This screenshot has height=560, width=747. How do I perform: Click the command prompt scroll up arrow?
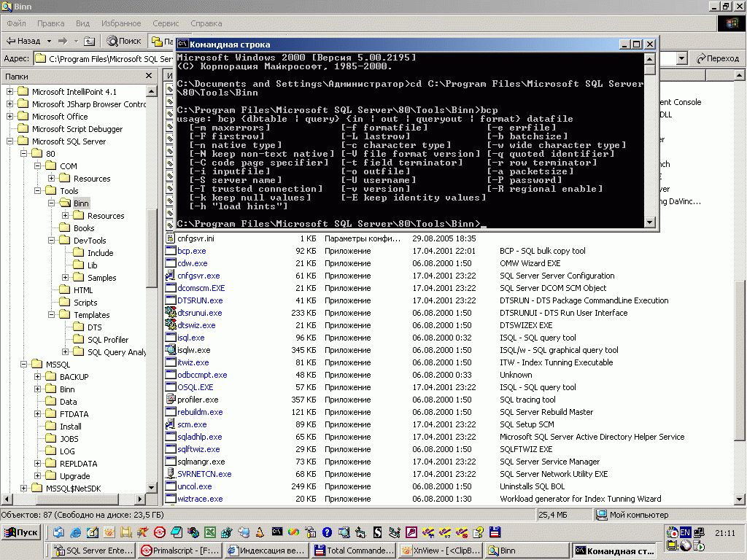tap(649, 59)
